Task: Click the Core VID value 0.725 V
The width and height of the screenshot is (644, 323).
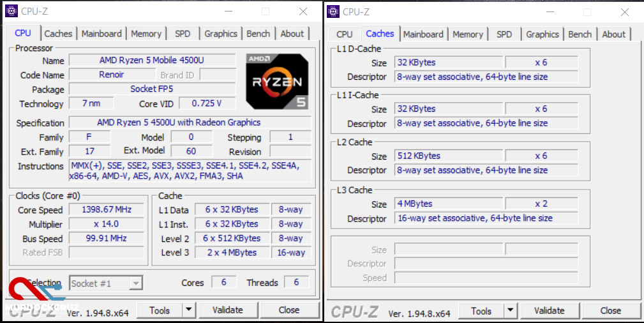Action: click(x=207, y=103)
